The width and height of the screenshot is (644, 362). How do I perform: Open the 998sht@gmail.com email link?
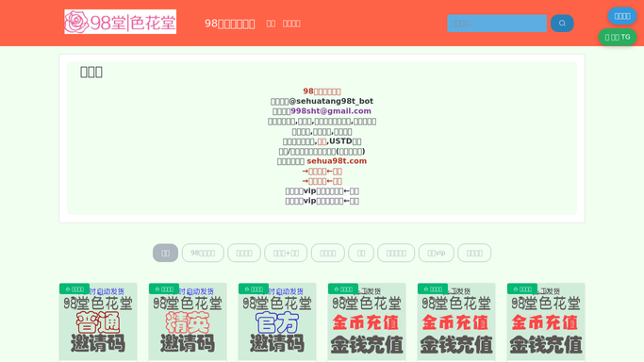tap(331, 111)
